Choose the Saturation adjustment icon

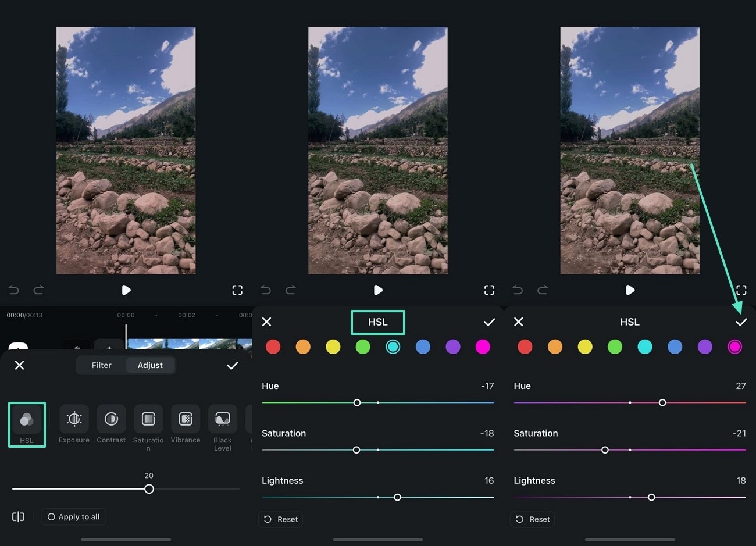pos(148,420)
